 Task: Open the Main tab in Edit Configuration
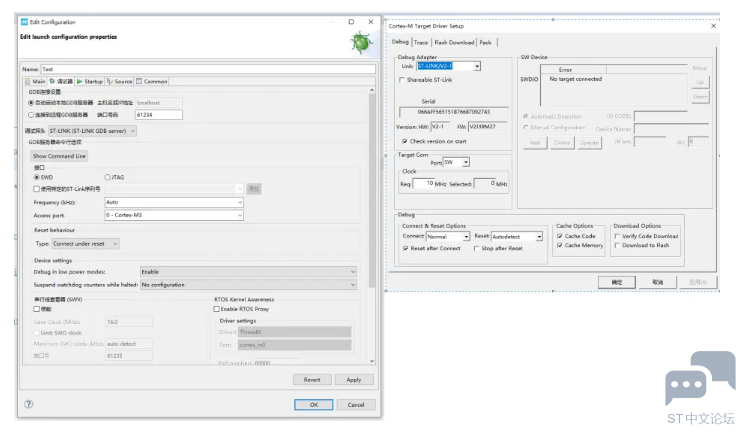[x=36, y=82]
